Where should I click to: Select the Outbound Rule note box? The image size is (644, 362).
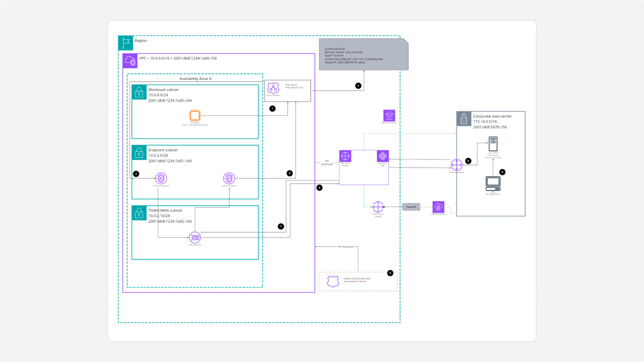pos(364,55)
